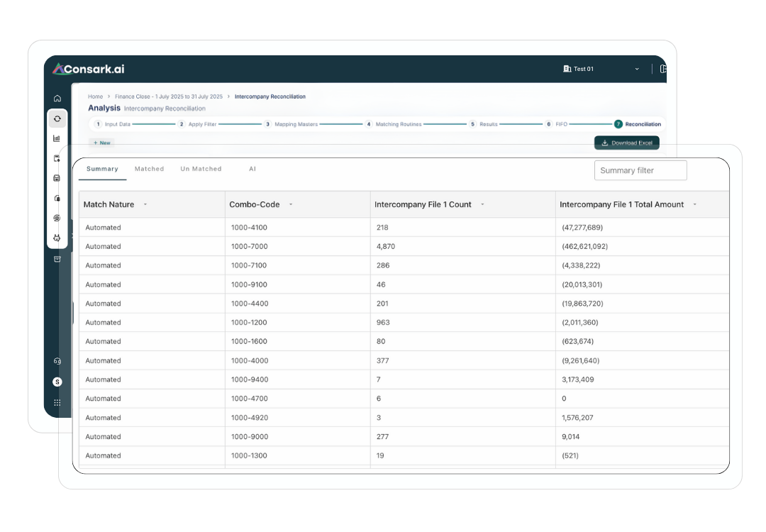
Task: Open Intercompany File 1 Count column dropdown
Action: tap(482, 204)
